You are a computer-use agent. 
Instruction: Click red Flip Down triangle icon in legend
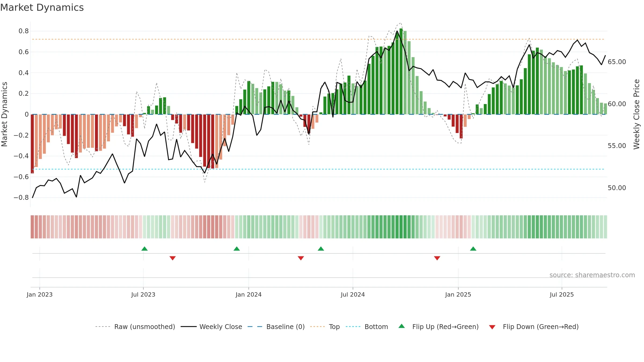(x=492, y=327)
